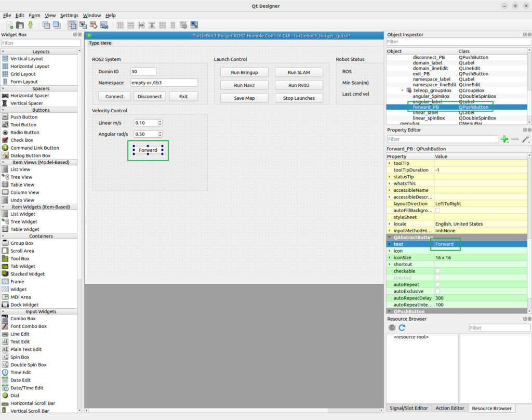Click the Run Bringup button

tap(244, 72)
